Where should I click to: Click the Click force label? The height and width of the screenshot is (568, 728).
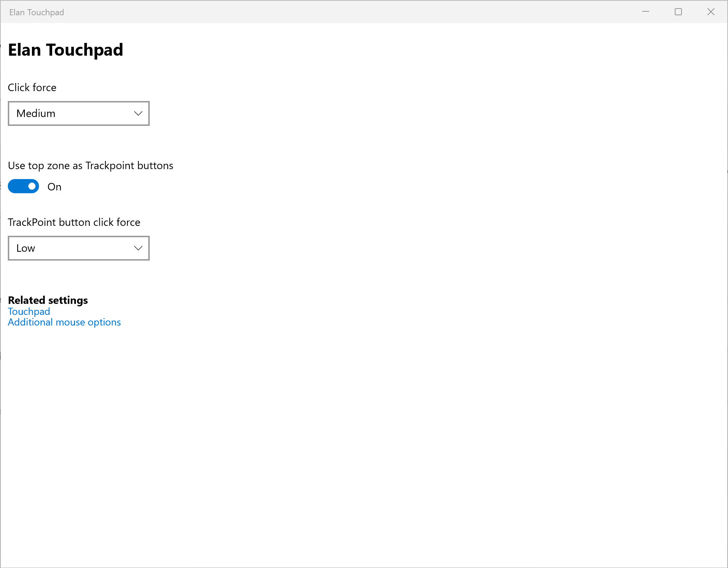(32, 88)
